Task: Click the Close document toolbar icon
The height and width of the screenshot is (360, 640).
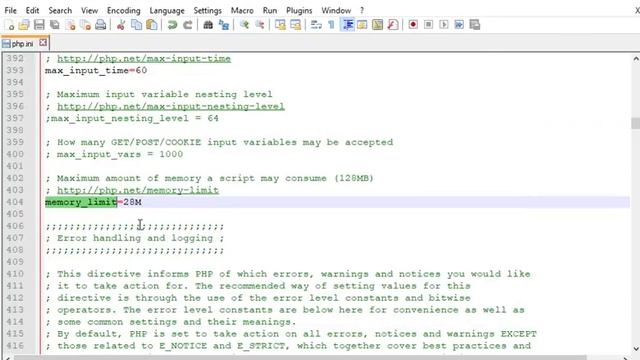Action: pos(70,25)
